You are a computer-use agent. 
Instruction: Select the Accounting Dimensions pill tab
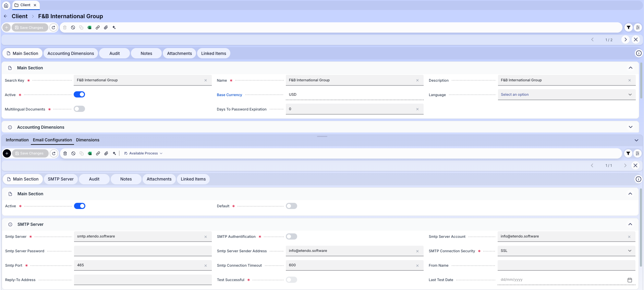[71, 54]
